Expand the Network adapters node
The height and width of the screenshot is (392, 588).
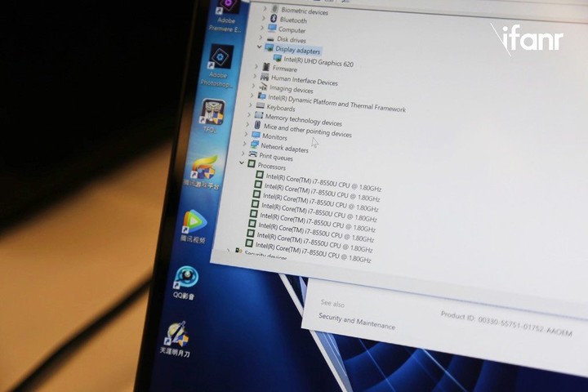244,144
